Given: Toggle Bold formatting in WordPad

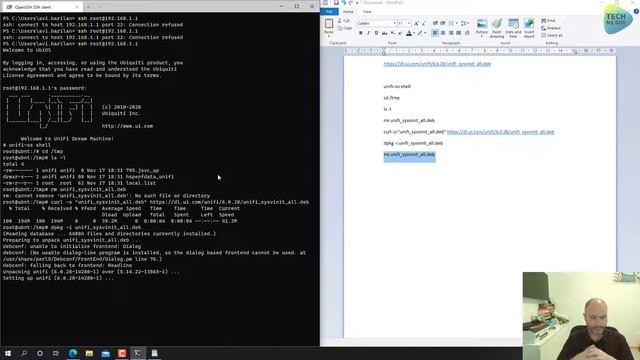Looking at the screenshot, I should [x=361, y=33].
